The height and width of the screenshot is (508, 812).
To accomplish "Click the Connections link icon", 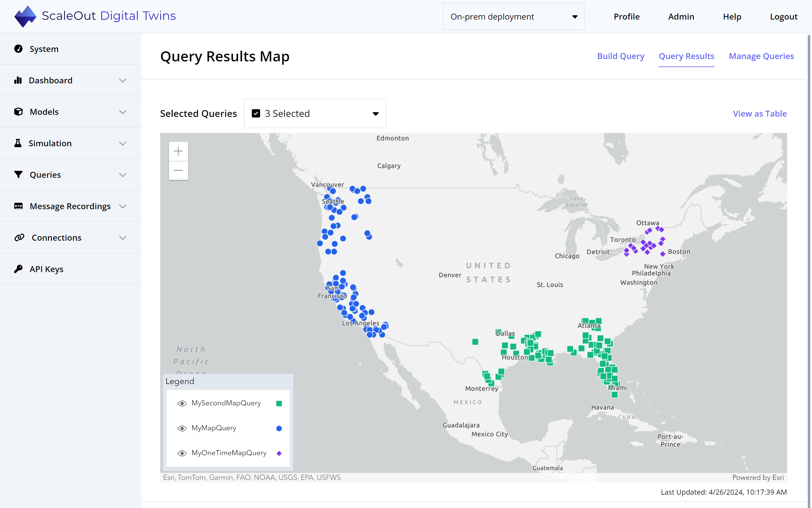I will (19, 238).
